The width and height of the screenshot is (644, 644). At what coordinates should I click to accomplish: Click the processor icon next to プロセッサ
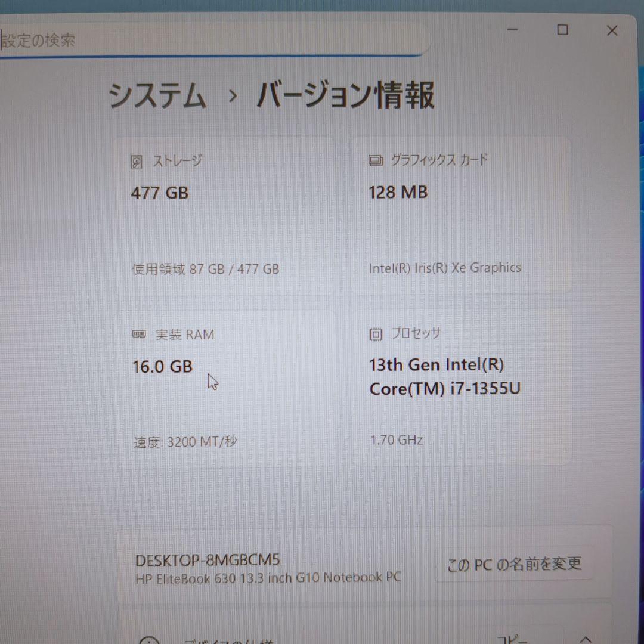(x=376, y=334)
